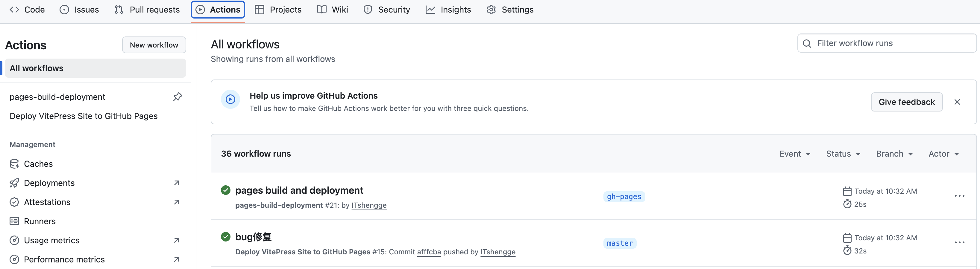Focus the Filter workflow runs search field

click(x=887, y=43)
